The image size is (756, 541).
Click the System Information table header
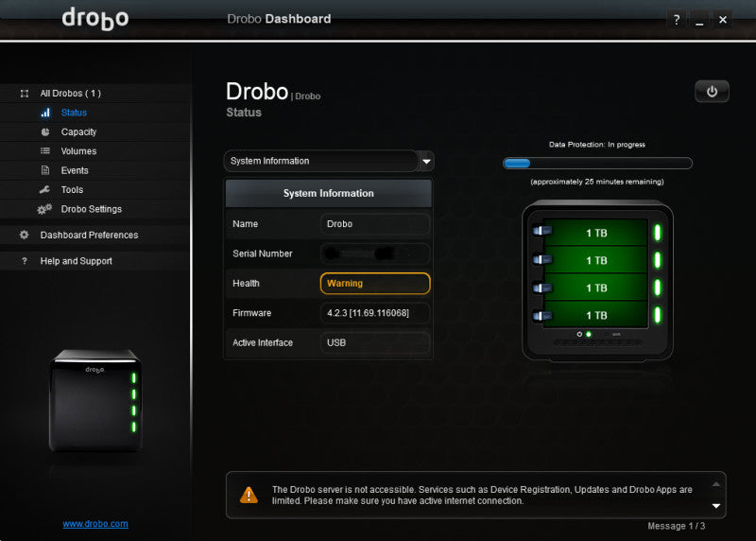pos(328,193)
